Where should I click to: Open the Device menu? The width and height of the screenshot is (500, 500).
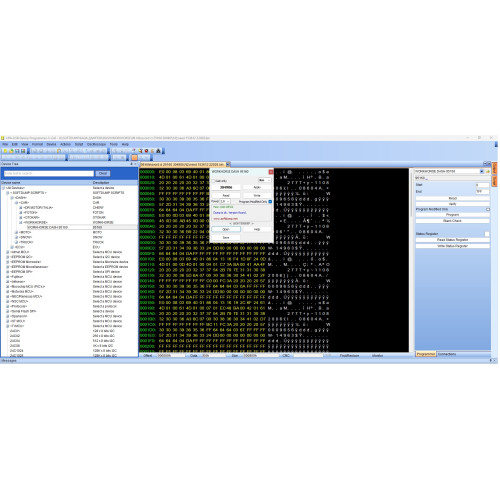tap(51, 144)
